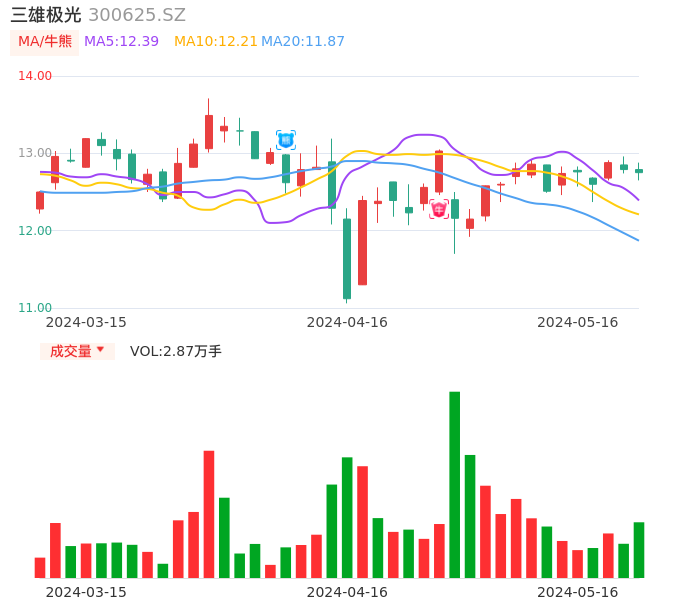Click the large green candlestick near 2024-04-16

tap(347, 259)
